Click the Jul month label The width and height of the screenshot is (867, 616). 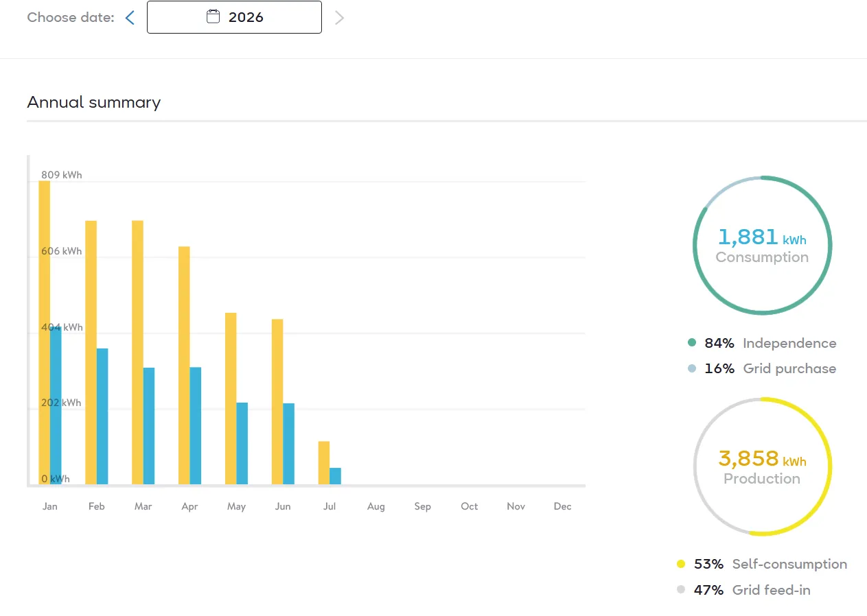[330, 506]
